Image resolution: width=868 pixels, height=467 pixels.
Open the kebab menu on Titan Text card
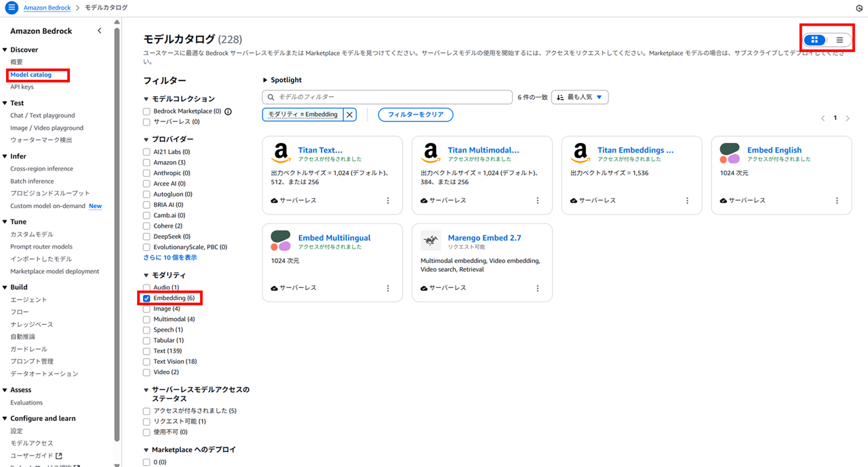click(x=388, y=201)
